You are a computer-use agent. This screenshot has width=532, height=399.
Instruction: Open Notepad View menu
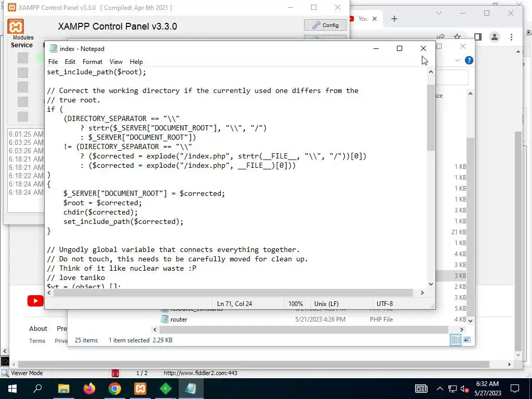116,62
